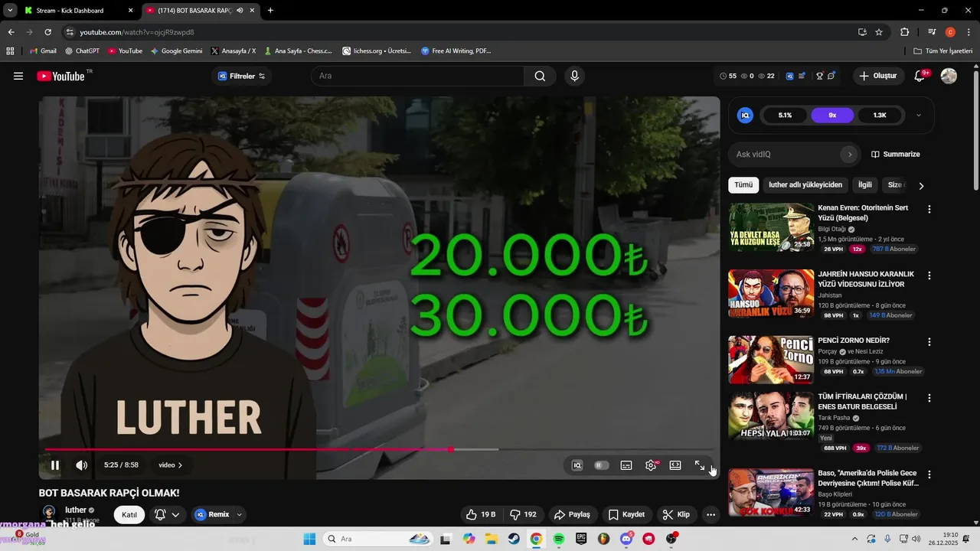Start voice search with microphone icon
Screen dimensions: 980x551
[x=574, y=76]
